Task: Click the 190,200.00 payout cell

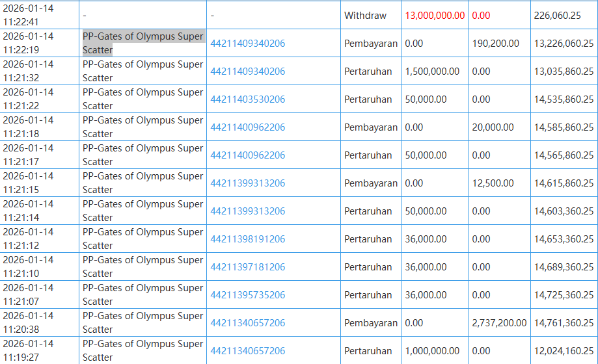Action: pyautogui.click(x=495, y=44)
